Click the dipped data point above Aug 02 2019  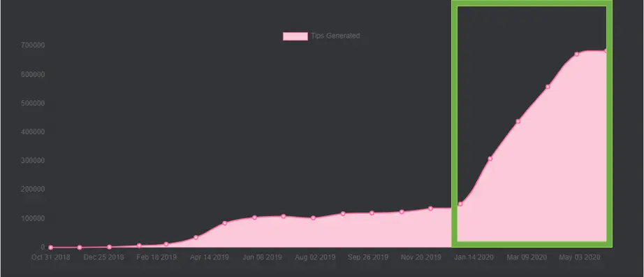(313, 218)
